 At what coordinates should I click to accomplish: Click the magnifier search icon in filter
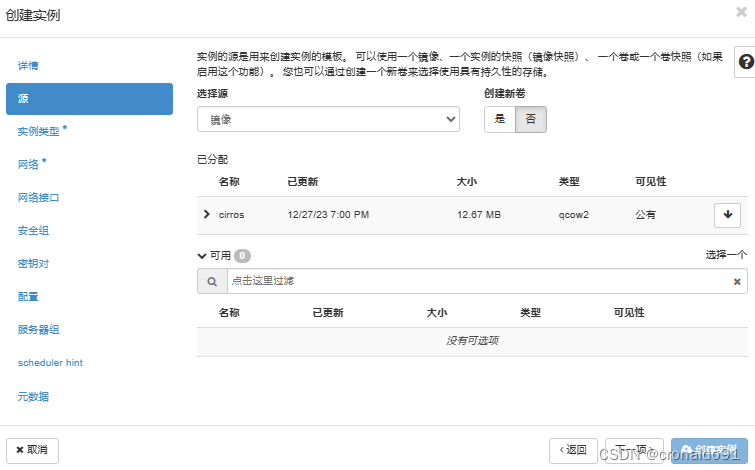(212, 281)
